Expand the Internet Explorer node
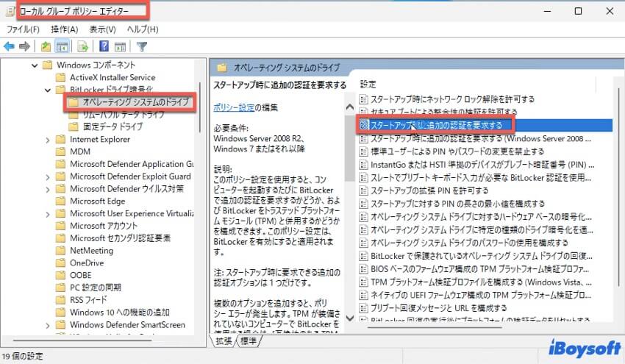The height and width of the screenshot is (364, 625). tap(48, 140)
